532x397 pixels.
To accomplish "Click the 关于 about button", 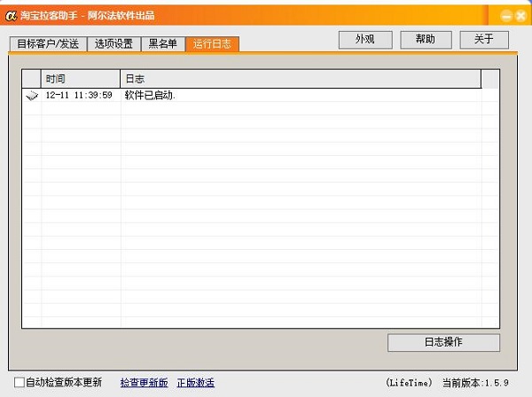I will [x=484, y=40].
